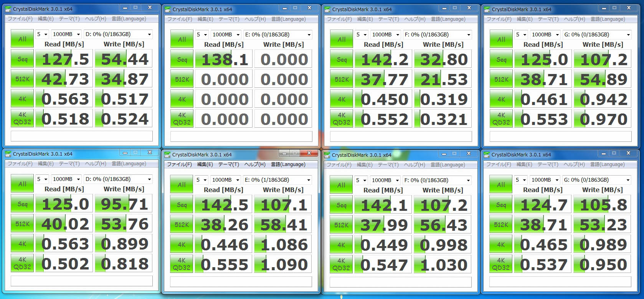Click the CrystalDiskMark title icon in upper D: window
The height and width of the screenshot is (299, 644).
(x=8, y=8)
